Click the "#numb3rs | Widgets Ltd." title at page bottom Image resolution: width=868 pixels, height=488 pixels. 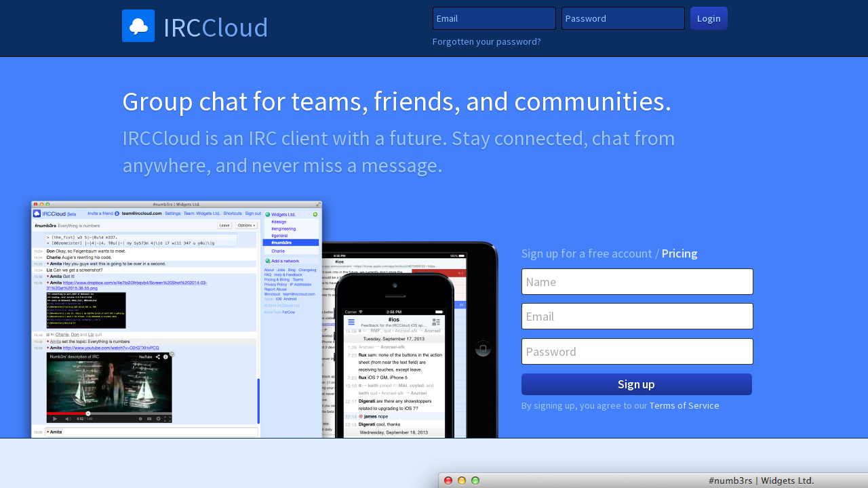coord(761,481)
